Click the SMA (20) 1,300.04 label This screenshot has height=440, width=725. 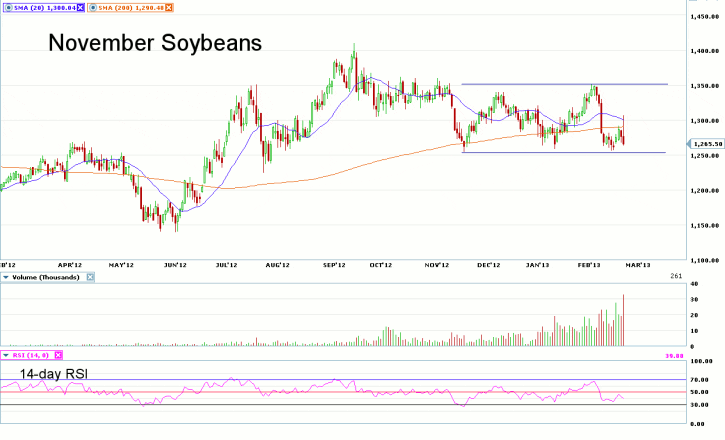tap(44, 7)
